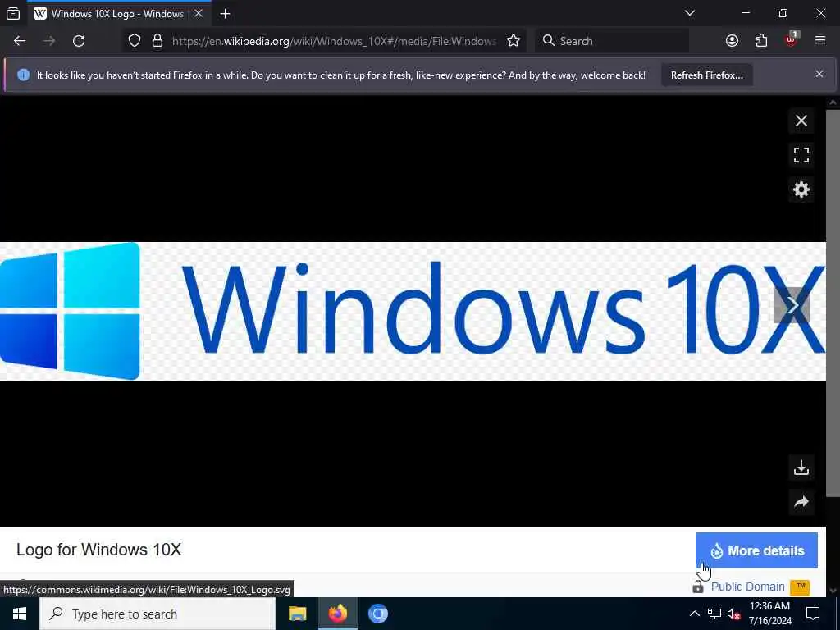
Task: Reload the current page
Action: [79, 41]
